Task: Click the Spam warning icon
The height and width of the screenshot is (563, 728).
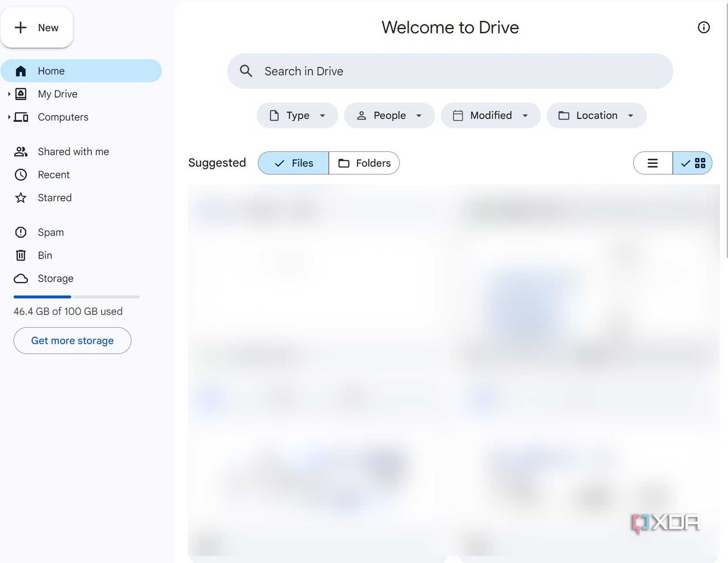Action: click(x=21, y=232)
